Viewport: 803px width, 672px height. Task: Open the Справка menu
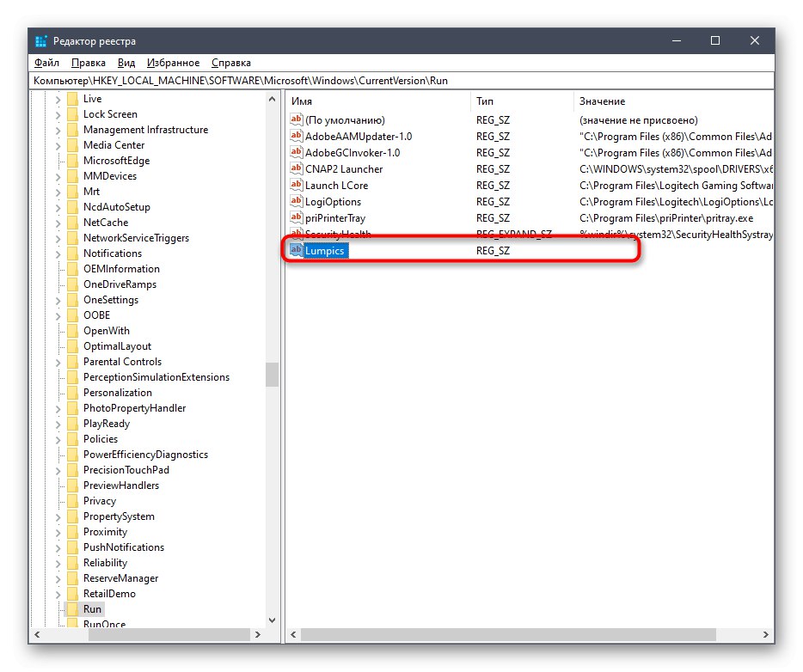[x=231, y=63]
